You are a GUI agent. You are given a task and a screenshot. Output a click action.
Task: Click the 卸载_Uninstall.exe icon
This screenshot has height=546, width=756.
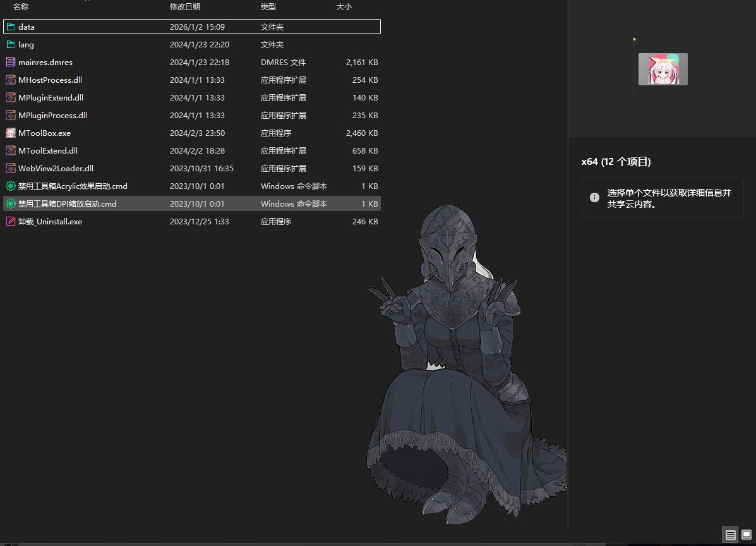[x=11, y=222]
